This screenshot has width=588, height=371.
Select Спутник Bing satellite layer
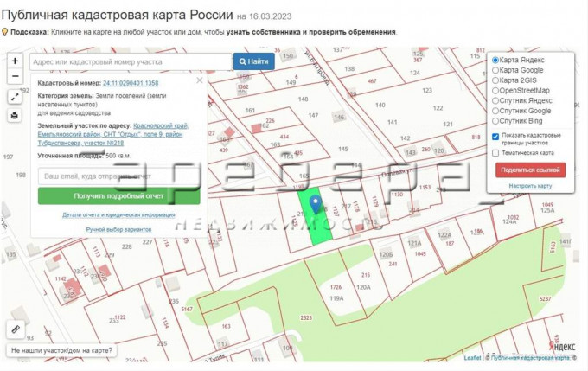pyautogui.click(x=495, y=120)
